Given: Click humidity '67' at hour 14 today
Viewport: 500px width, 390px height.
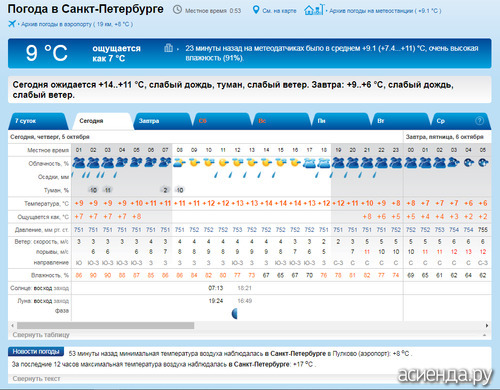Looking at the screenshot, I should (266, 275).
